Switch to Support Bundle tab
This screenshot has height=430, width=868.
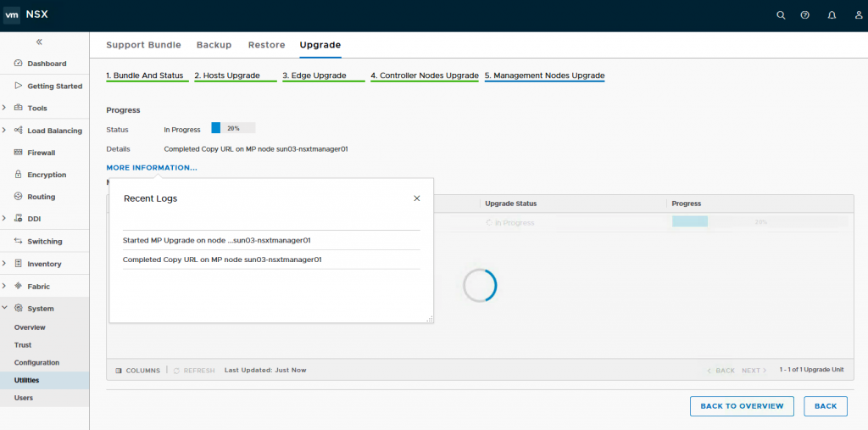pyautogui.click(x=143, y=45)
